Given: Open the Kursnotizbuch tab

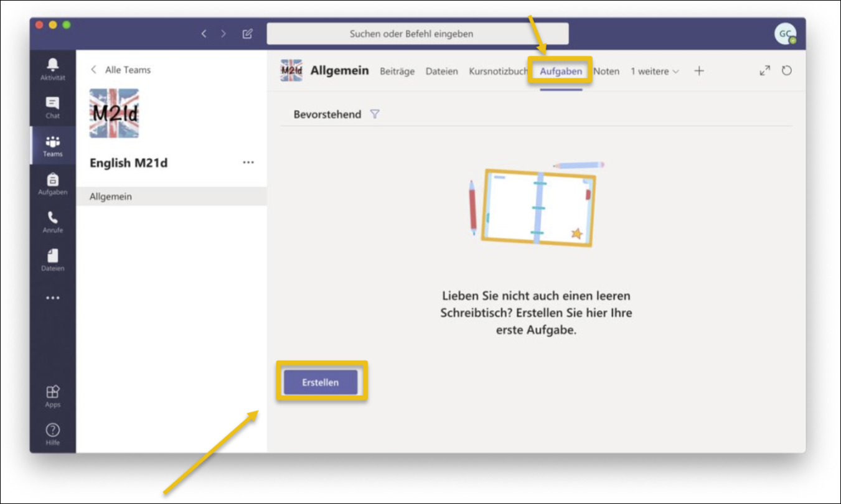Looking at the screenshot, I should coord(498,72).
